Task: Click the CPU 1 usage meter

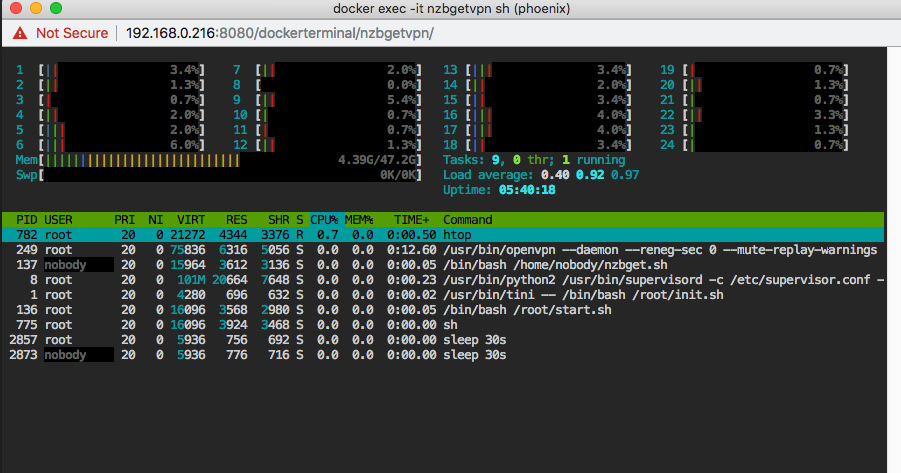Action: 110,70
